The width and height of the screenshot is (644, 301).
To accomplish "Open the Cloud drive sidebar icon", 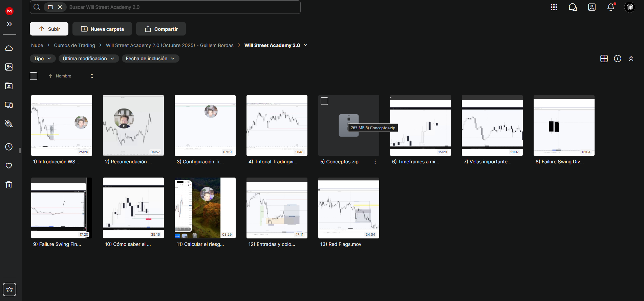I will [x=9, y=48].
